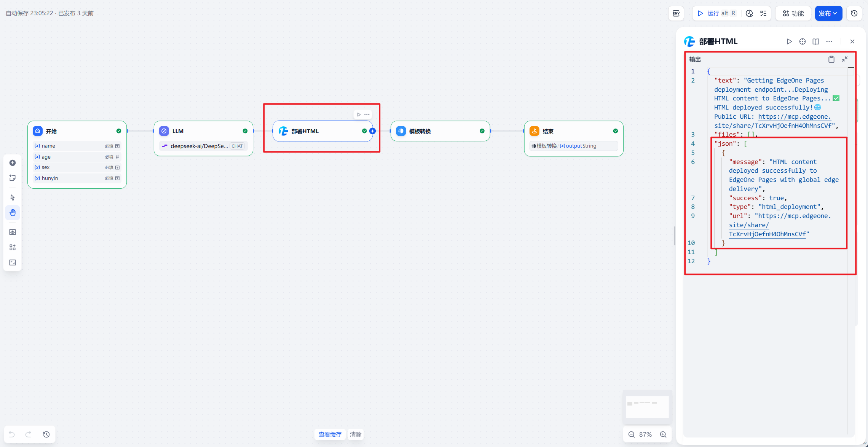868x447 pixels.
Task: Copy output with clipboard icon
Action: tap(831, 59)
